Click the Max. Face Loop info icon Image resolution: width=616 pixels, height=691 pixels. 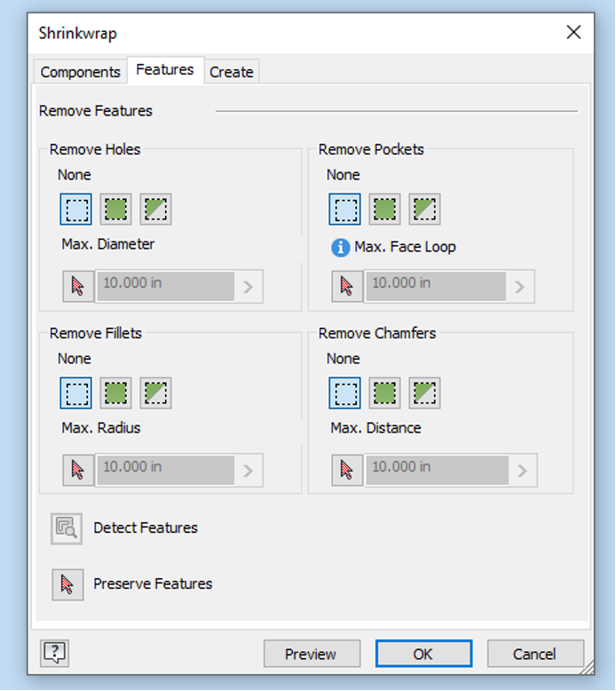340,247
